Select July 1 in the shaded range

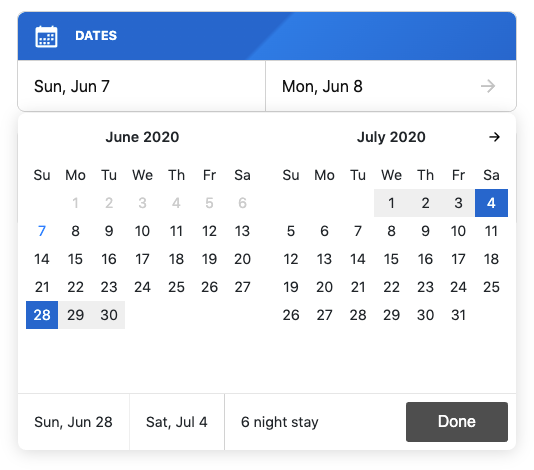pyautogui.click(x=391, y=203)
